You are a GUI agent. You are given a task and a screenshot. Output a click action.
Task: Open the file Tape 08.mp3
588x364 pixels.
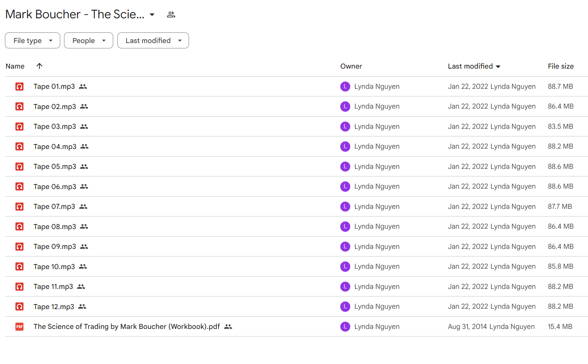click(54, 227)
